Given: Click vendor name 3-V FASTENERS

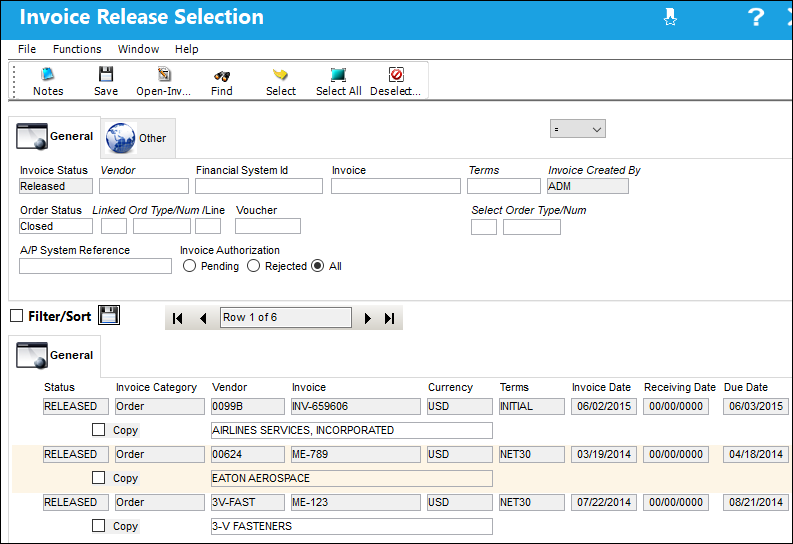Looking at the screenshot, I should coord(352,526).
